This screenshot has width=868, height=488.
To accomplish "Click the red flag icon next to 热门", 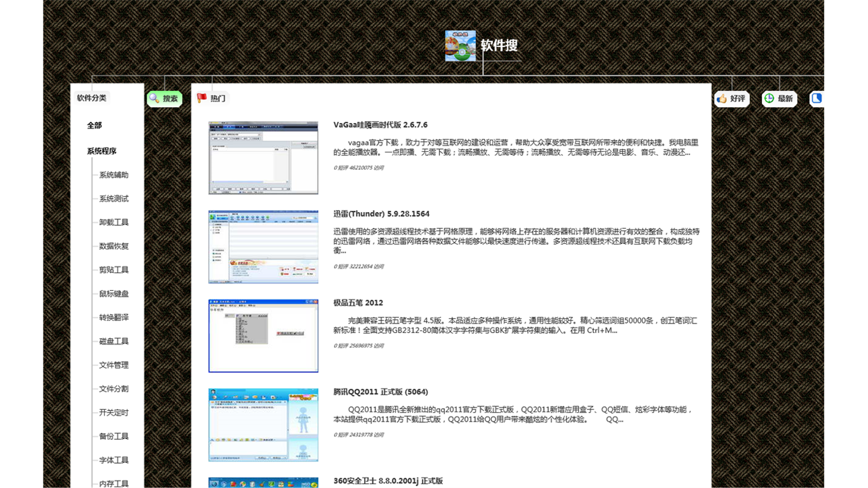I will click(202, 98).
